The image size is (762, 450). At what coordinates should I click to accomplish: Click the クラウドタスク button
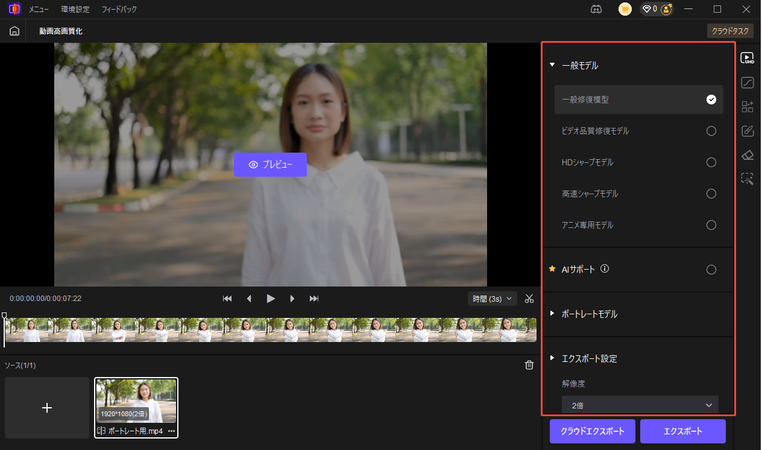730,31
